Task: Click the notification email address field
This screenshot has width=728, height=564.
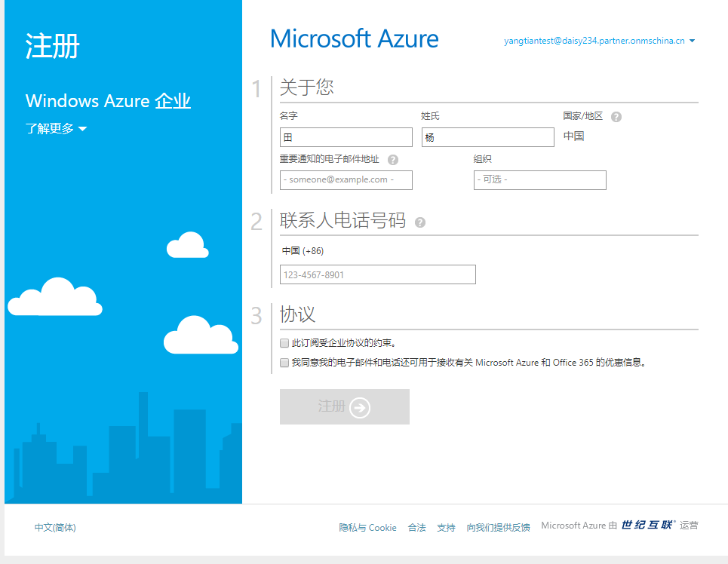Action: click(346, 180)
